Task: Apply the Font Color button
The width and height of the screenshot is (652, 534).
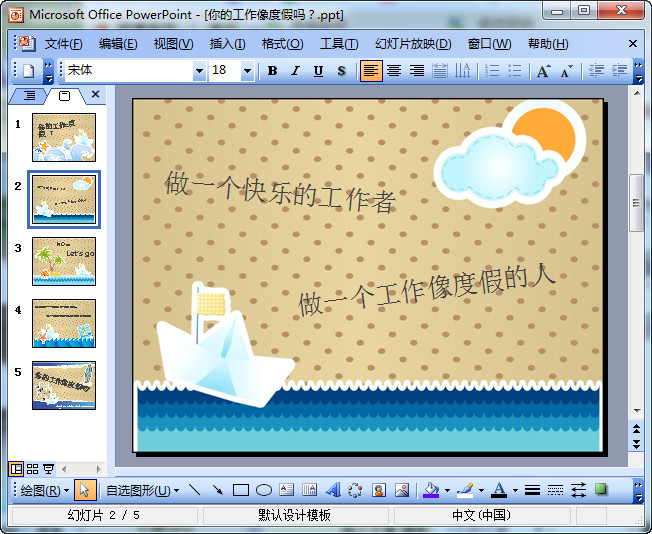Action: tap(499, 490)
